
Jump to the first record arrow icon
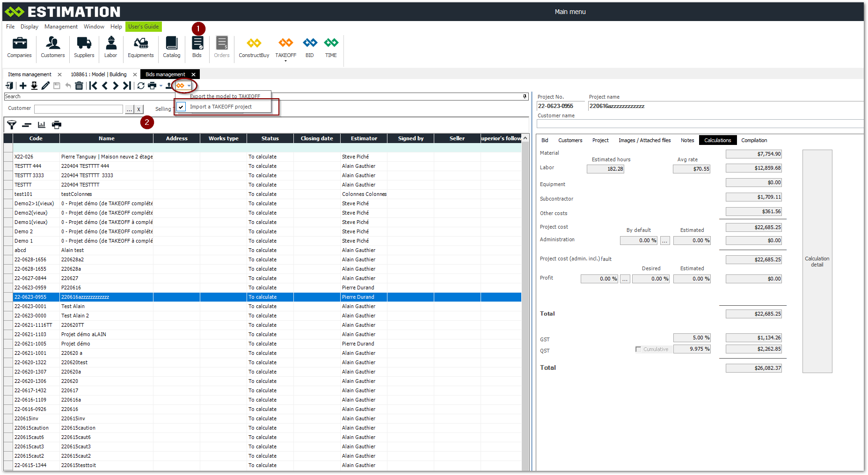pyautogui.click(x=93, y=86)
